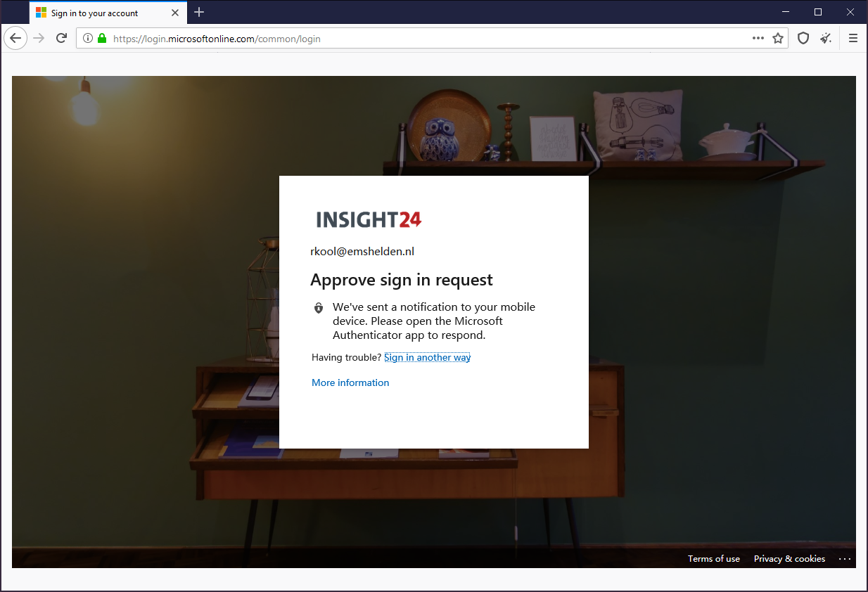The height and width of the screenshot is (592, 868).
Task: Click 'Sign in another way' link
Action: pos(427,357)
